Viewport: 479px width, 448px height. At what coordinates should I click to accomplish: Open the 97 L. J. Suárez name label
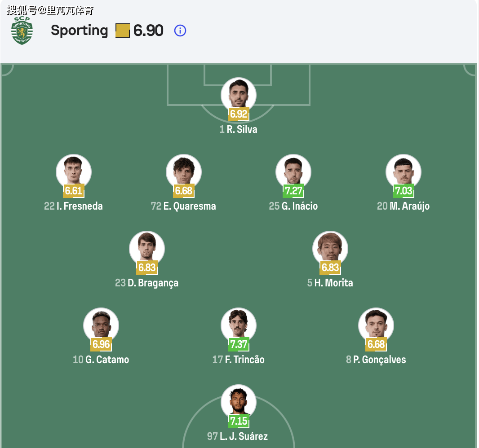(x=238, y=436)
